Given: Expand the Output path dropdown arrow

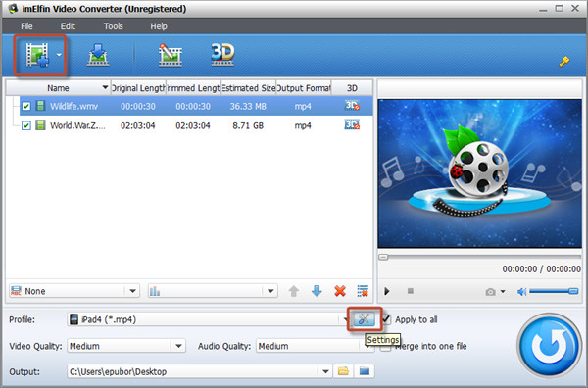Looking at the screenshot, I should click(325, 371).
